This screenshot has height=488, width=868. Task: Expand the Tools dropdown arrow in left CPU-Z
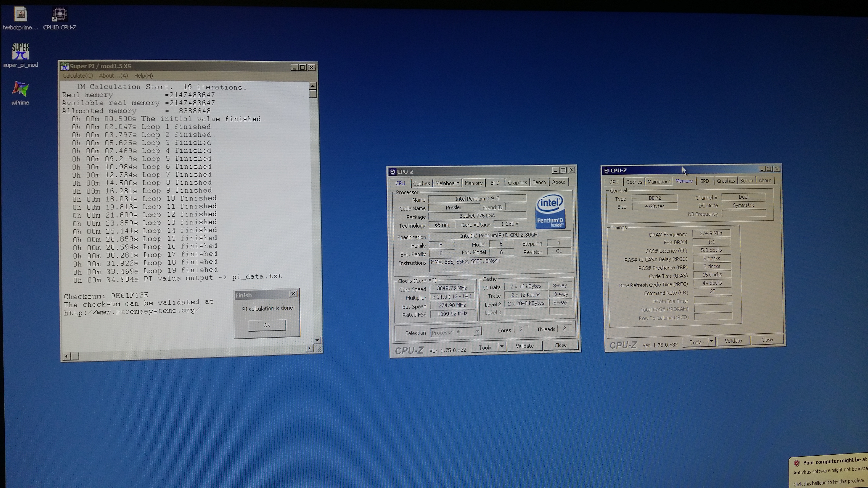pos(502,347)
